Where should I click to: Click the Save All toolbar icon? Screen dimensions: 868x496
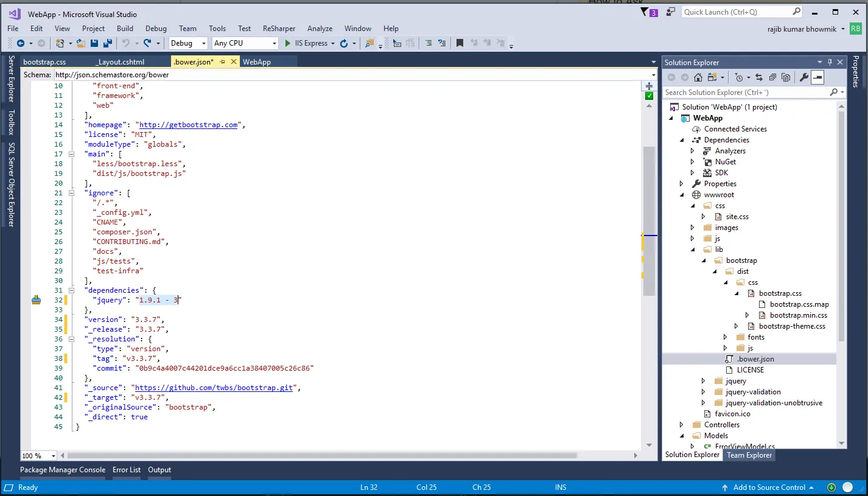tap(107, 43)
